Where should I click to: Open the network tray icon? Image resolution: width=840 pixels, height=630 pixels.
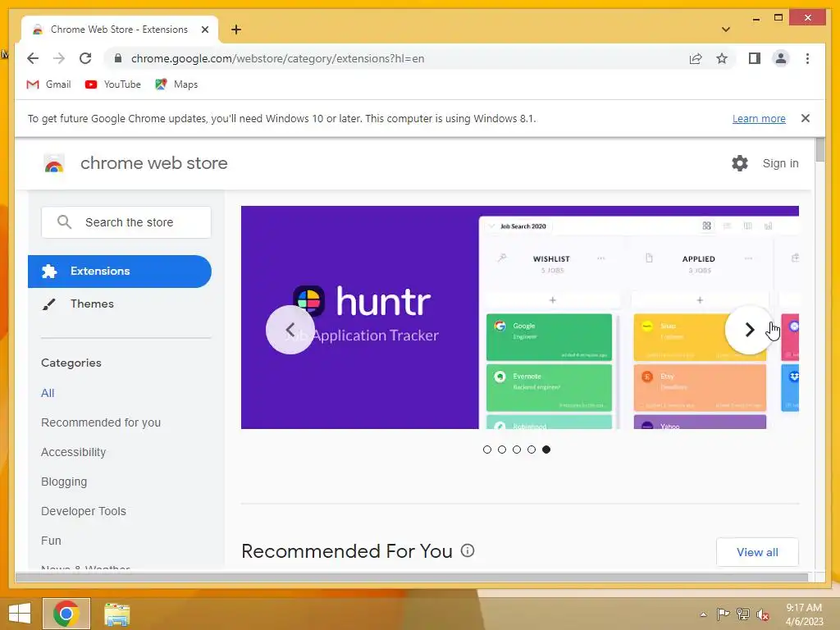[x=742, y=614]
